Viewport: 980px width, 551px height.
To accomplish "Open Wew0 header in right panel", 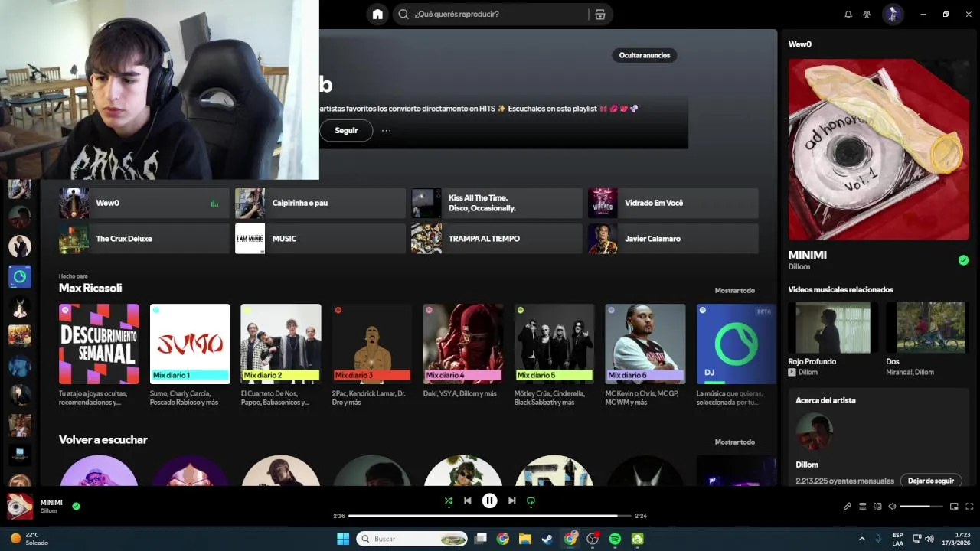I will [x=800, y=44].
